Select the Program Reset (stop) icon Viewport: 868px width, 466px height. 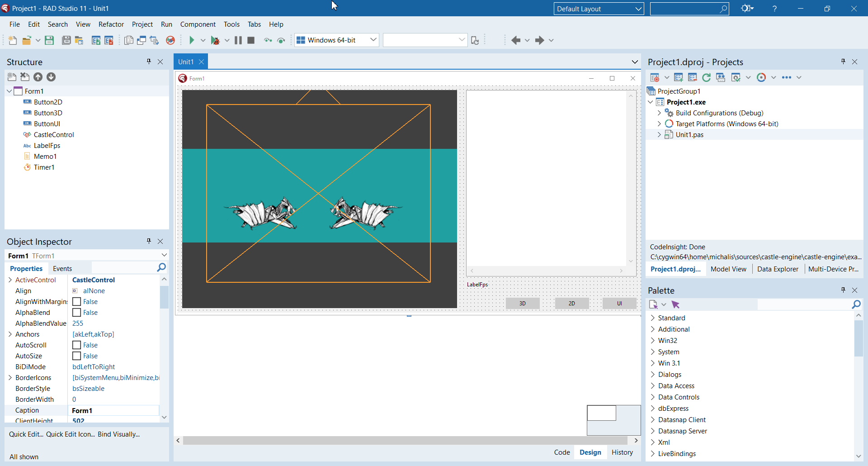coord(251,40)
